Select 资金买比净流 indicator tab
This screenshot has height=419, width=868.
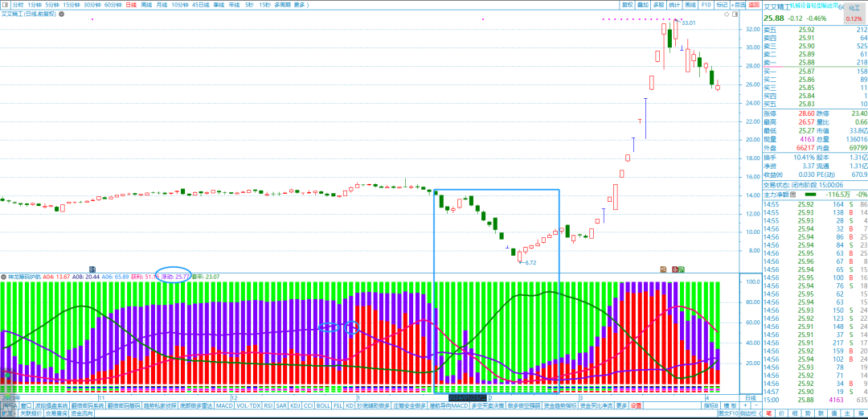596,405
